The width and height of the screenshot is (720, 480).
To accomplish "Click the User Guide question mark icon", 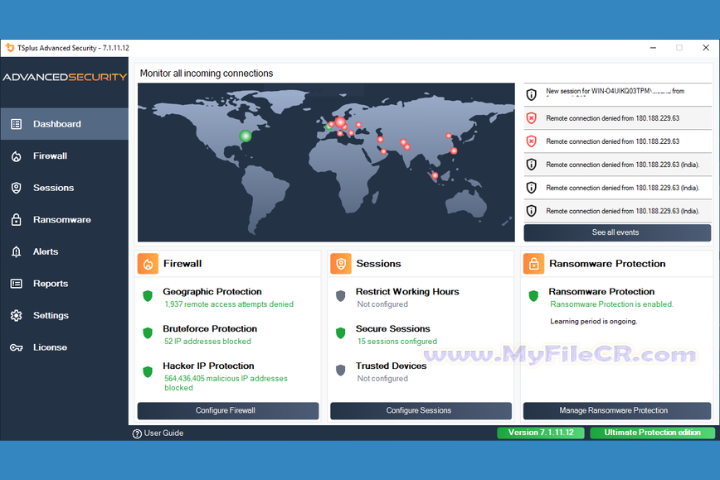I will coord(137,434).
